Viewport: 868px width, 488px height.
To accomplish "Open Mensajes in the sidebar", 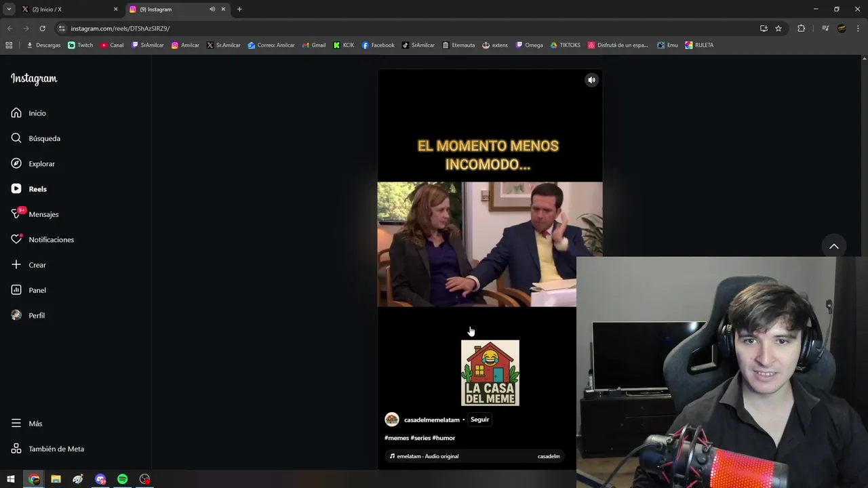I will click(35, 214).
